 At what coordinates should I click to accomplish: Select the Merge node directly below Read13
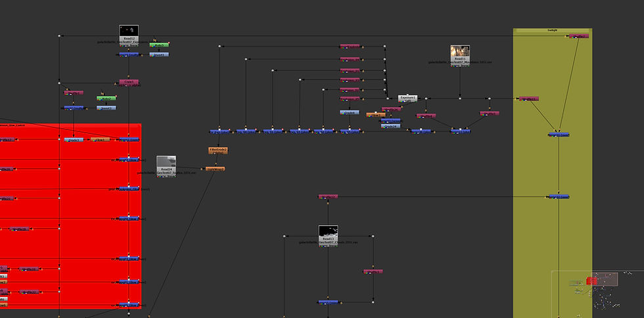click(328, 302)
